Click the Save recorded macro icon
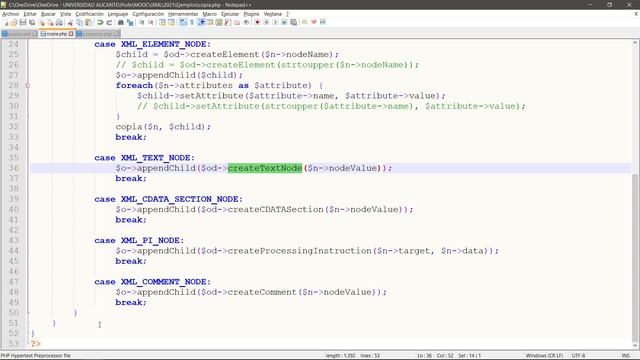 click(x=293, y=22)
